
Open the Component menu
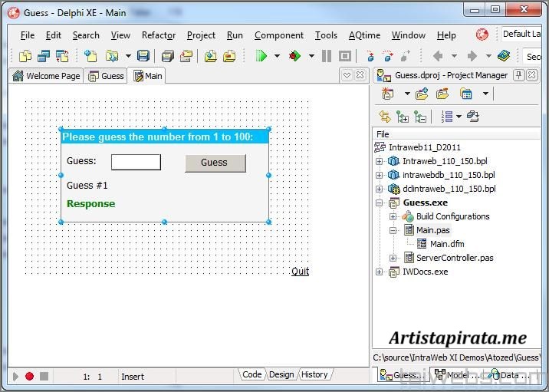[x=279, y=35]
